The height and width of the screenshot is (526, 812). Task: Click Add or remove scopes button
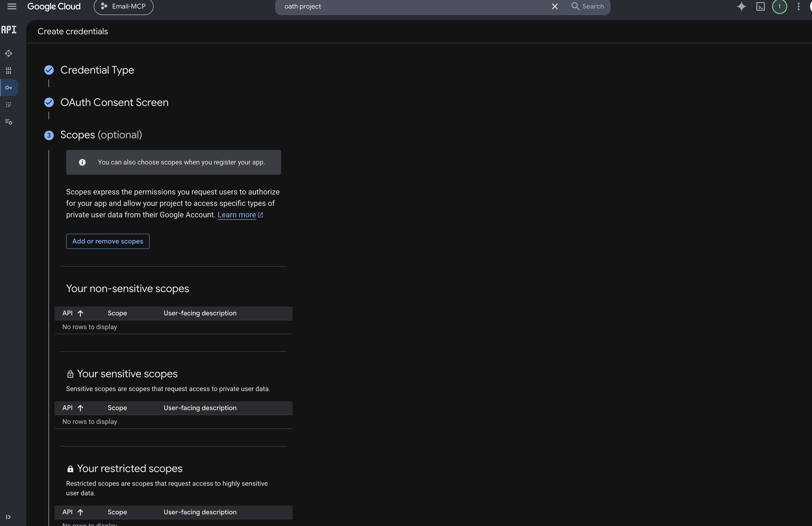[108, 241]
